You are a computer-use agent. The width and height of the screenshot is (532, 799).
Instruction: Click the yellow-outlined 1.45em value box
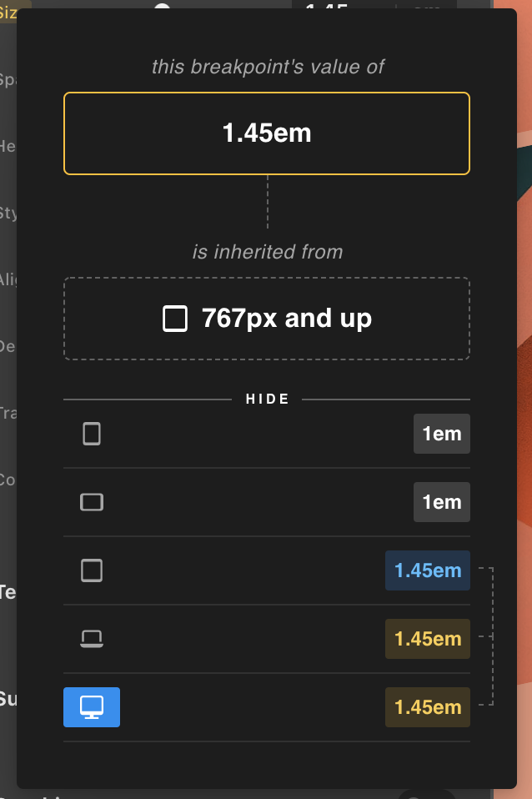tap(267, 133)
